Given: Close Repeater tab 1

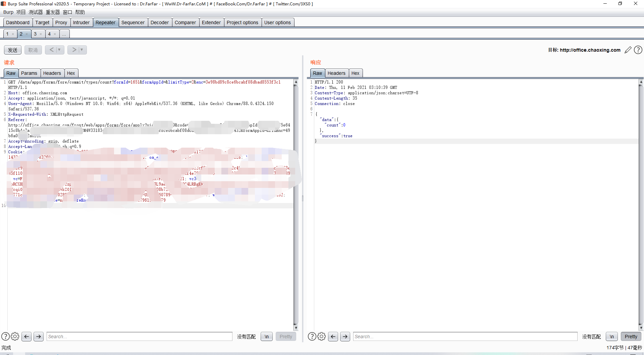Looking at the screenshot, I should point(13,34).
